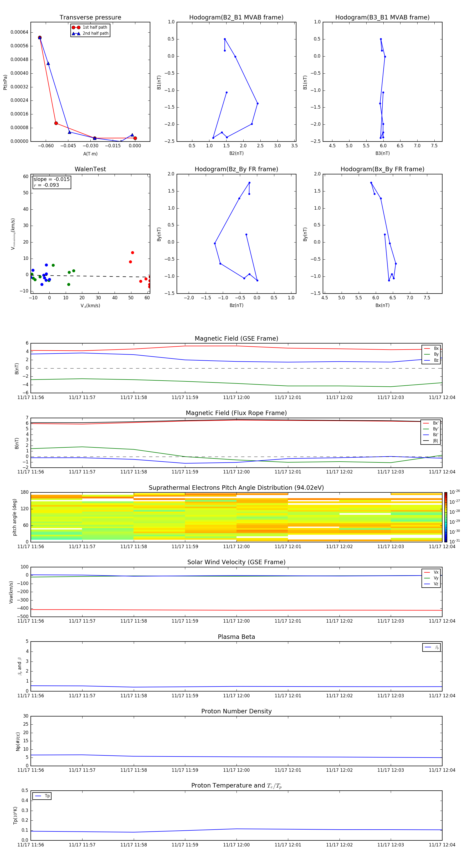Click the Suprathermal Electrons Pitch Angle title
473x868 pixels.
pyautogui.click(x=236, y=488)
